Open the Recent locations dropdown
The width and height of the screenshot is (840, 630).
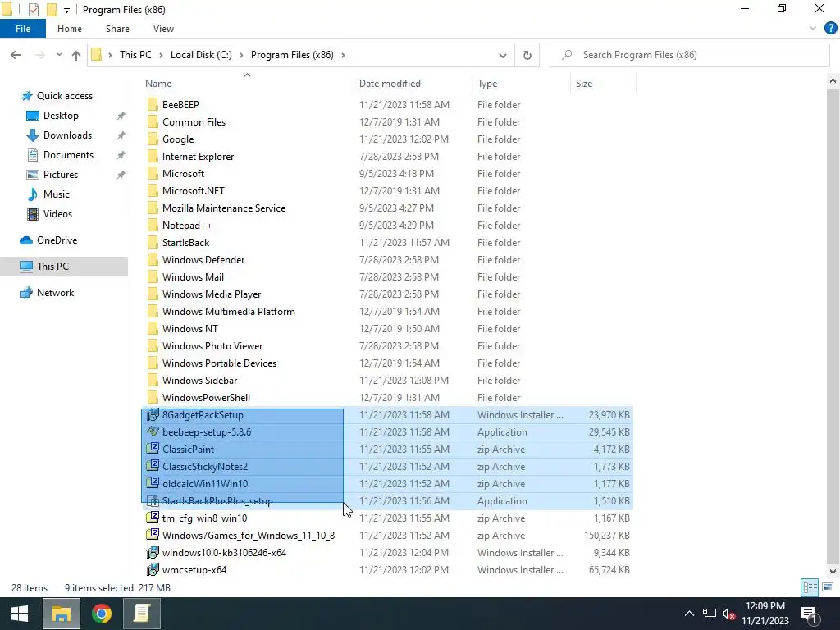click(x=59, y=55)
